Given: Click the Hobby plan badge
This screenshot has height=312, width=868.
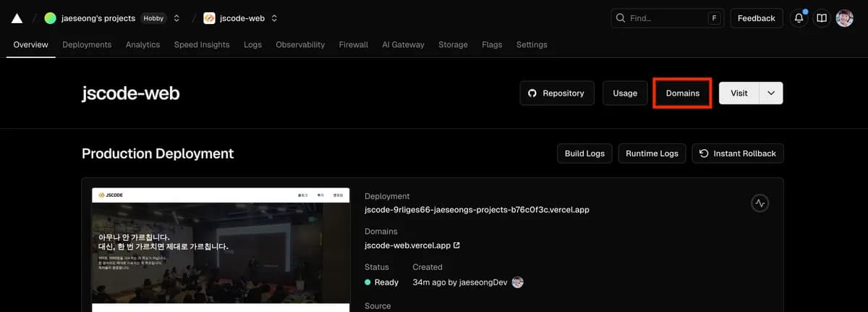Looking at the screenshot, I should (x=153, y=18).
